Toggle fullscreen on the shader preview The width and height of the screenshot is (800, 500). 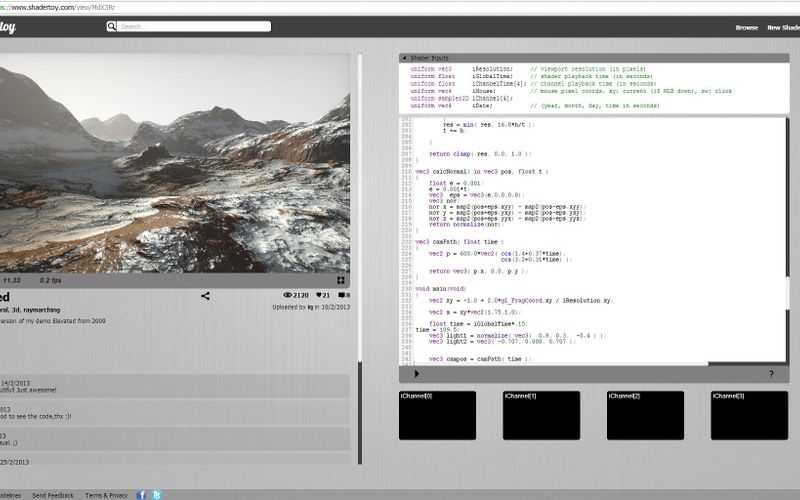[341, 281]
